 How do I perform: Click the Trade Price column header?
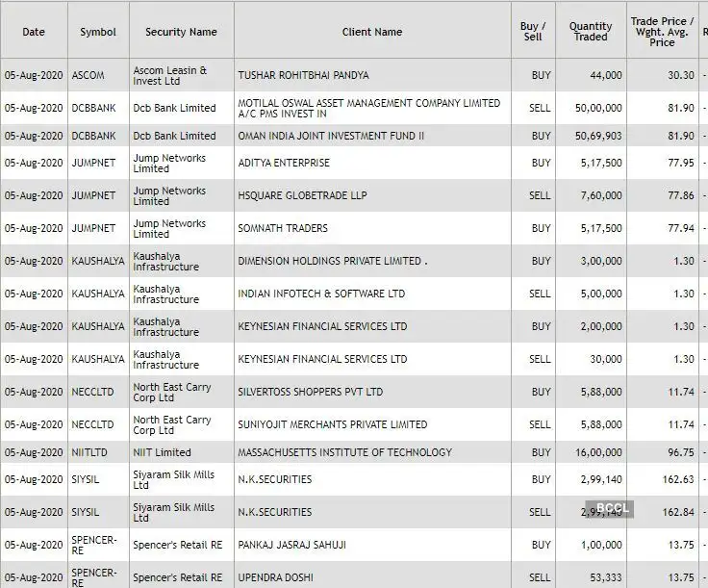coord(662,32)
